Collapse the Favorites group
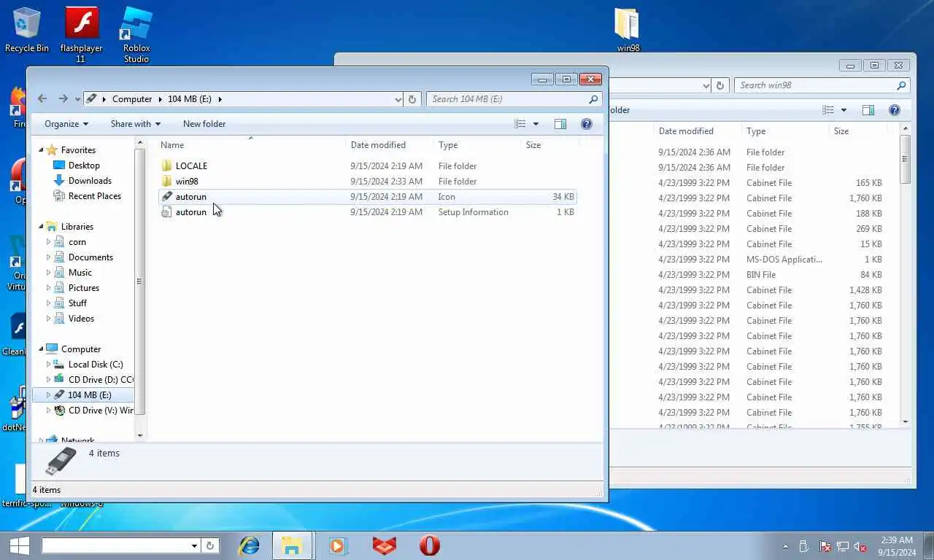Image resolution: width=934 pixels, height=560 pixels. point(42,150)
